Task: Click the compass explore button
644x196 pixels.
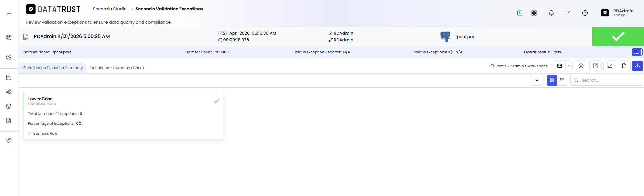Action: pos(581,66)
